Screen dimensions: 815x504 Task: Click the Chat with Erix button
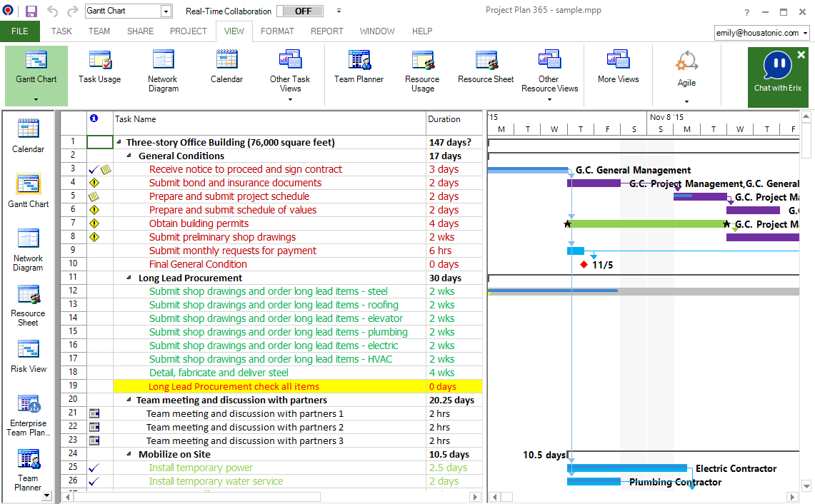tap(777, 76)
